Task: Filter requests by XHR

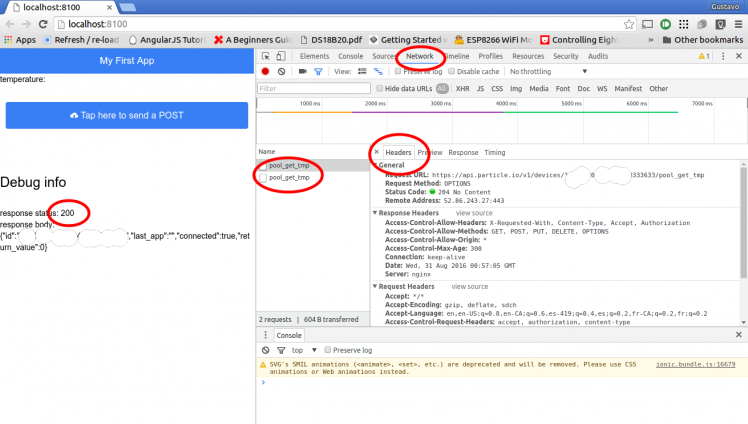Action: (x=462, y=89)
